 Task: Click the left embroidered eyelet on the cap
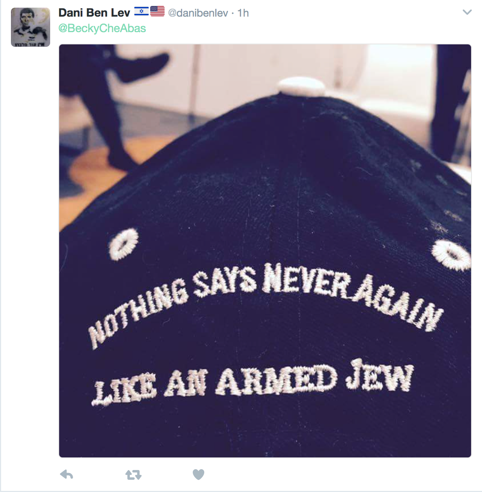(x=123, y=244)
